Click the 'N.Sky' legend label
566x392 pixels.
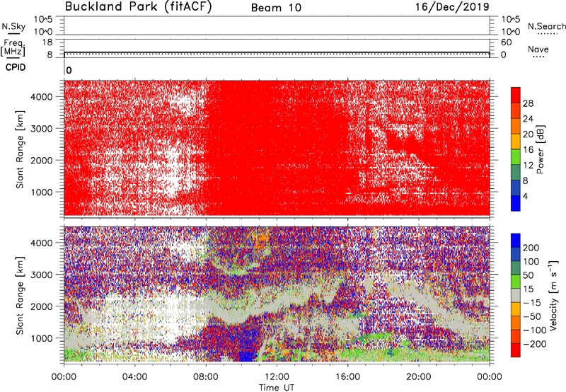click(13, 26)
